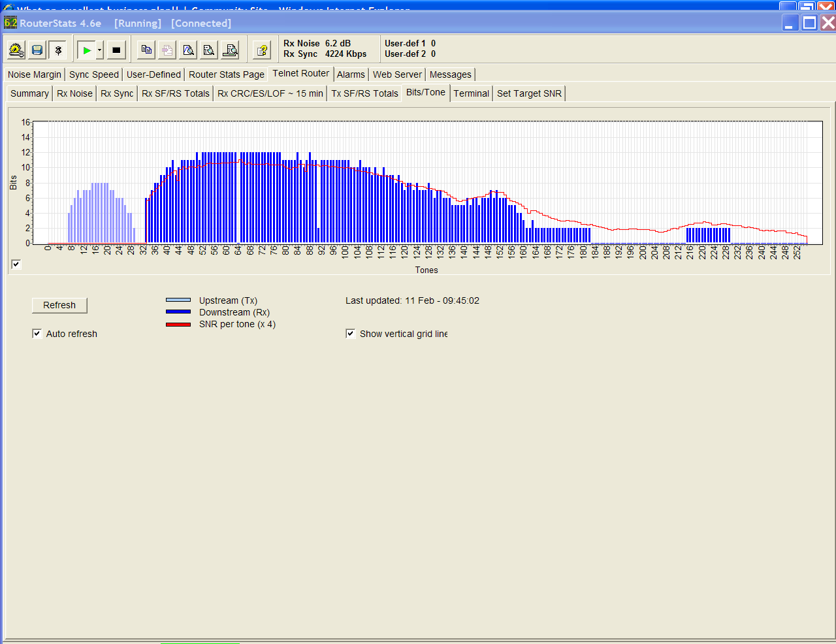Open the dropdown arrow beside play button
Viewport: 836px width, 644px height.
[99, 50]
